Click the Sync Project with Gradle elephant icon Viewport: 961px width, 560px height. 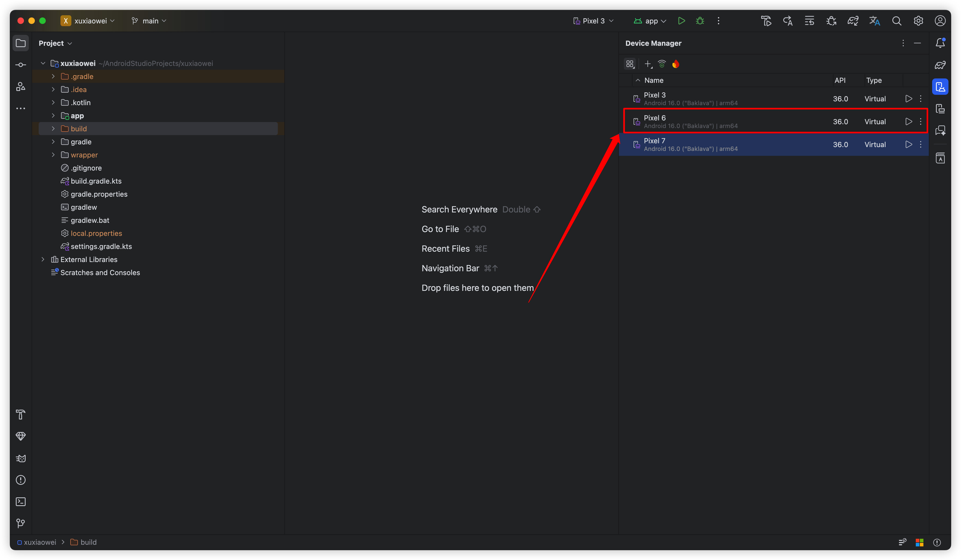click(x=853, y=21)
